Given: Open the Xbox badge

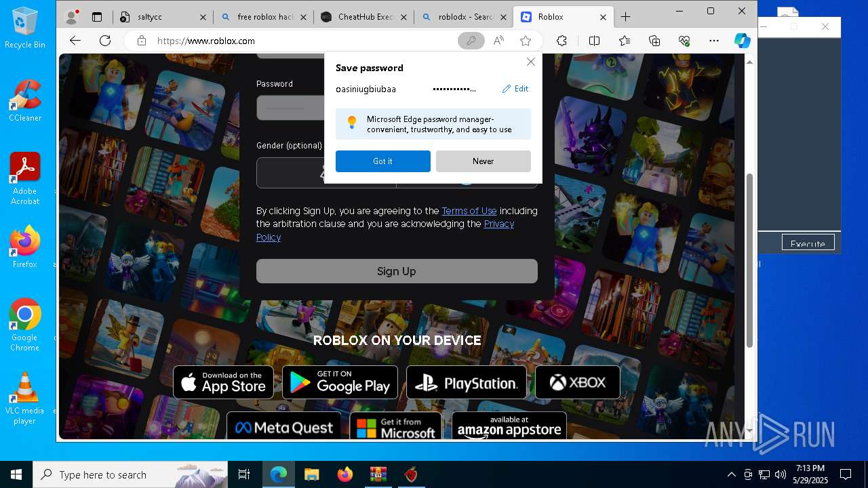Looking at the screenshot, I should (x=578, y=382).
